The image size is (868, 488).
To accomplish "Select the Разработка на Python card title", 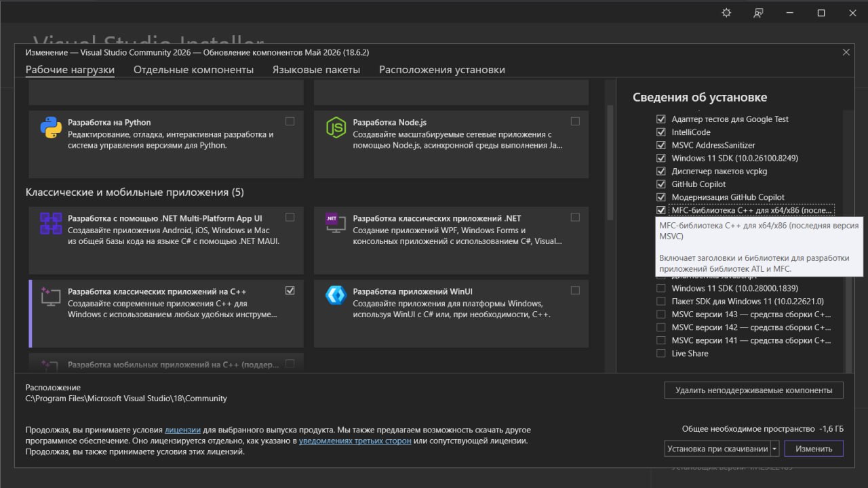I will (x=109, y=123).
